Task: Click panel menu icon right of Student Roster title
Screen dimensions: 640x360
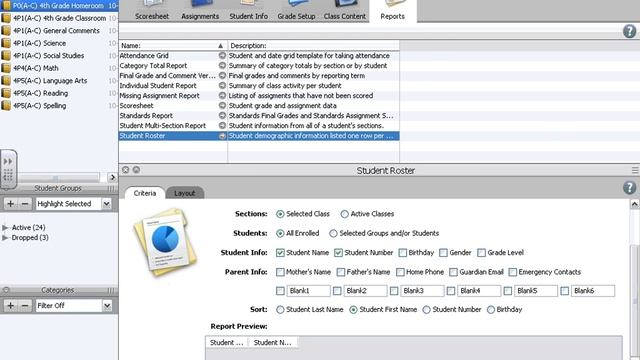Action: click(x=635, y=170)
